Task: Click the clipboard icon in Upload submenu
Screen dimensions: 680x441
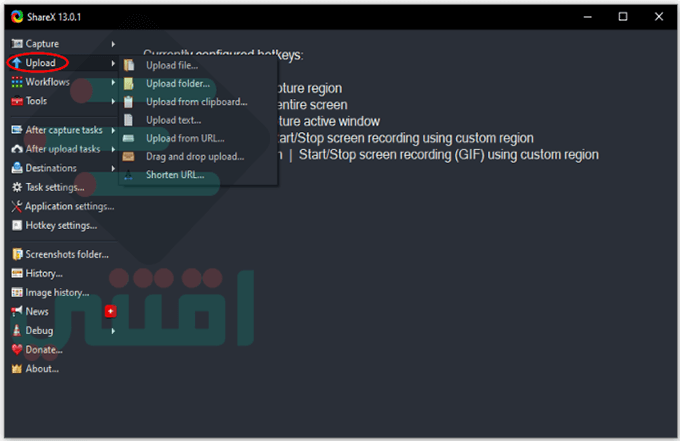Action: coord(128,101)
